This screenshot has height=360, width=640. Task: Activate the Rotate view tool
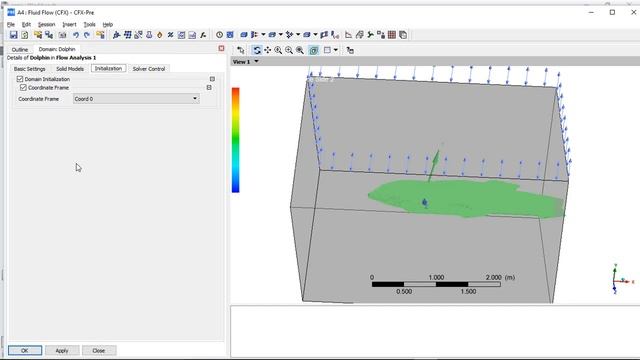coord(257,50)
